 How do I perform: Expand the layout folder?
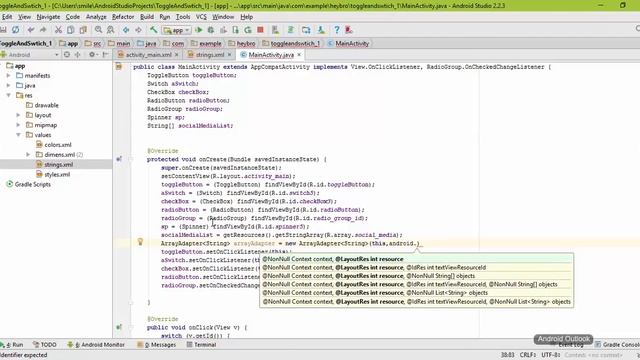click(x=18, y=115)
